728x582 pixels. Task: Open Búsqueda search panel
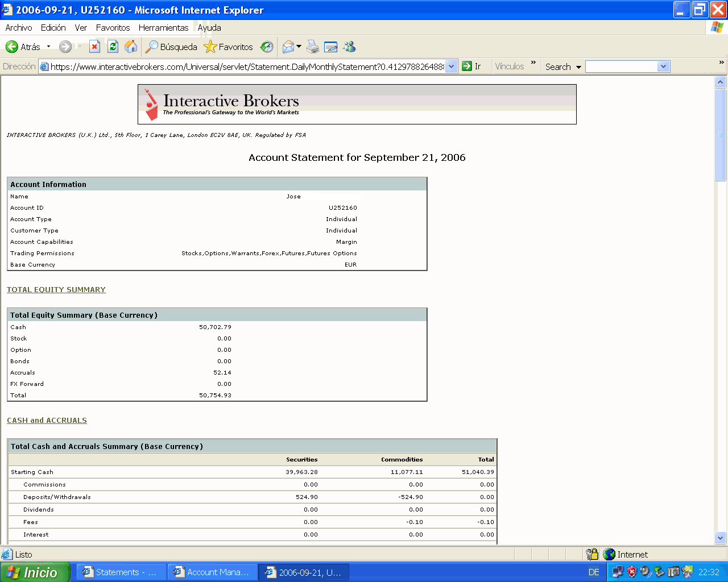[171, 47]
